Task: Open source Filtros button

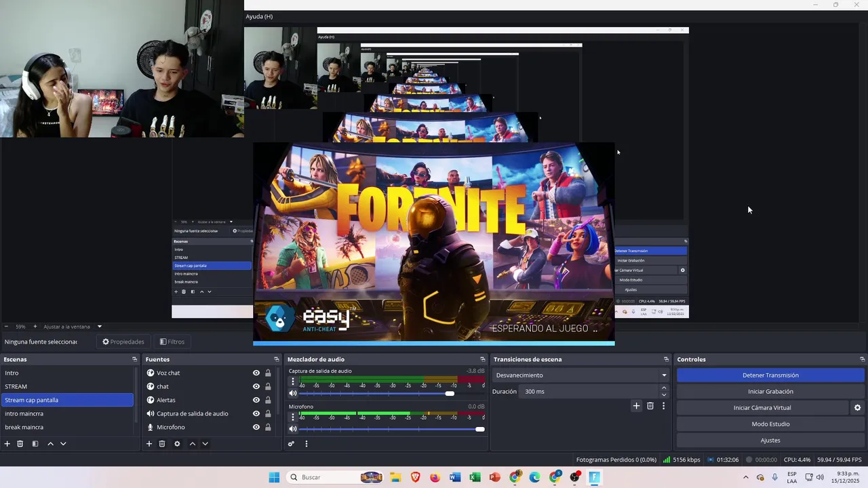Action: 172,342
